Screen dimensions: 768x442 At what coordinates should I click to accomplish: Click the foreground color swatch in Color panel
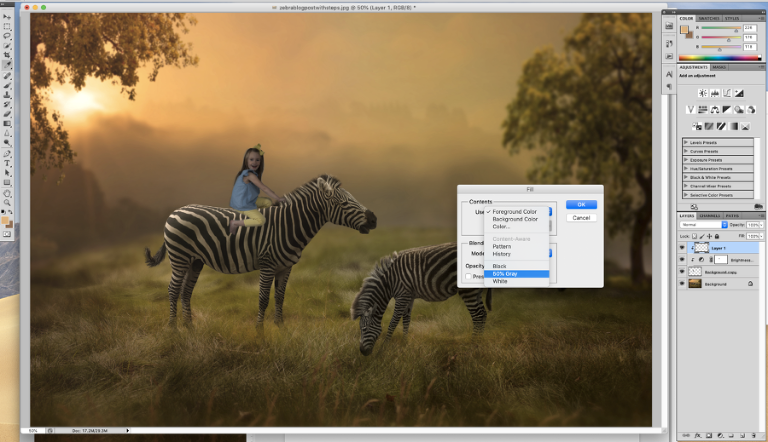point(684,29)
